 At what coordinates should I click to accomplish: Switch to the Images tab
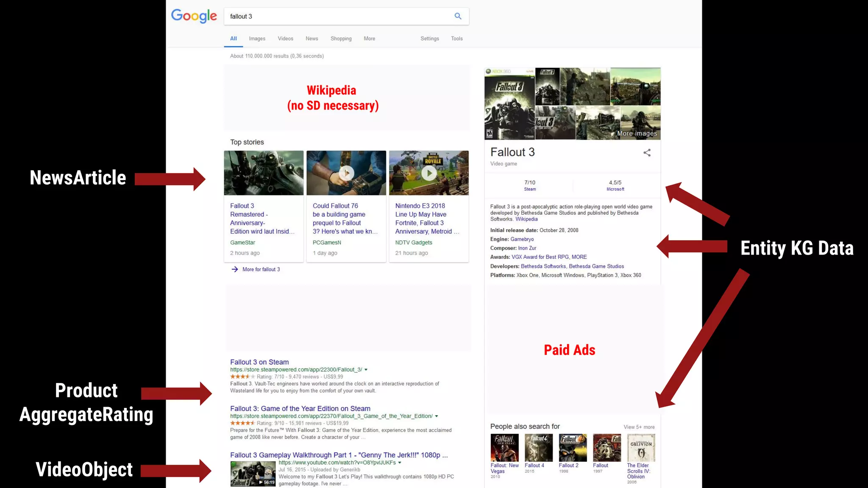257,39
